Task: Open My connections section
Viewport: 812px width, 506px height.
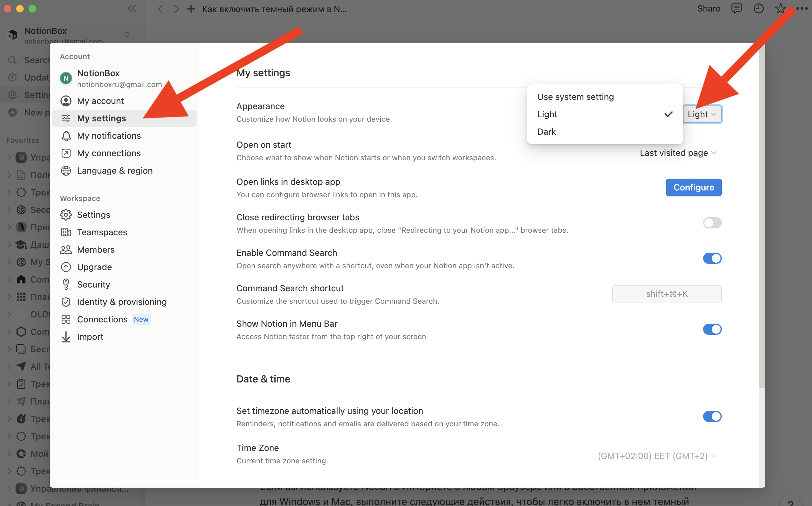Action: 124,153
